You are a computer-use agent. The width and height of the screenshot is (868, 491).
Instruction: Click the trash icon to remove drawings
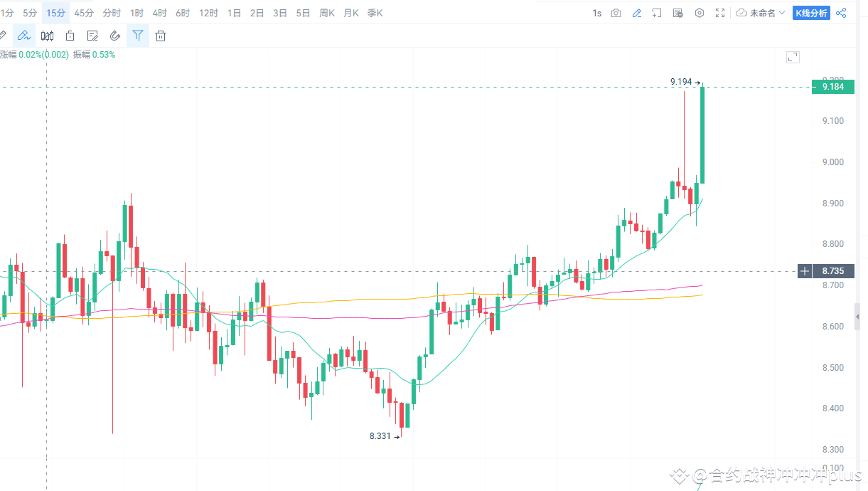coord(161,36)
